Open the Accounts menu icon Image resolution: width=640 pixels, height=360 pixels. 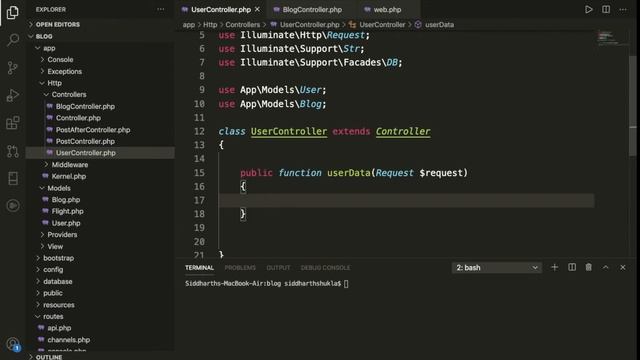(x=13, y=344)
